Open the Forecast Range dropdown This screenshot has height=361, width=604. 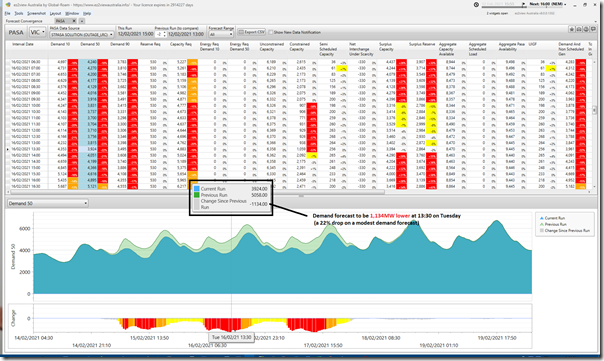click(x=221, y=34)
